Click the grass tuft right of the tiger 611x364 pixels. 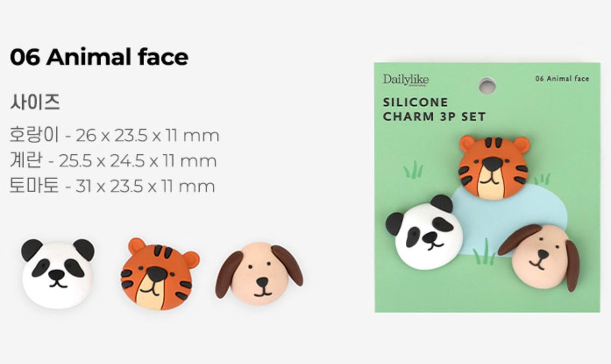[x=543, y=179]
